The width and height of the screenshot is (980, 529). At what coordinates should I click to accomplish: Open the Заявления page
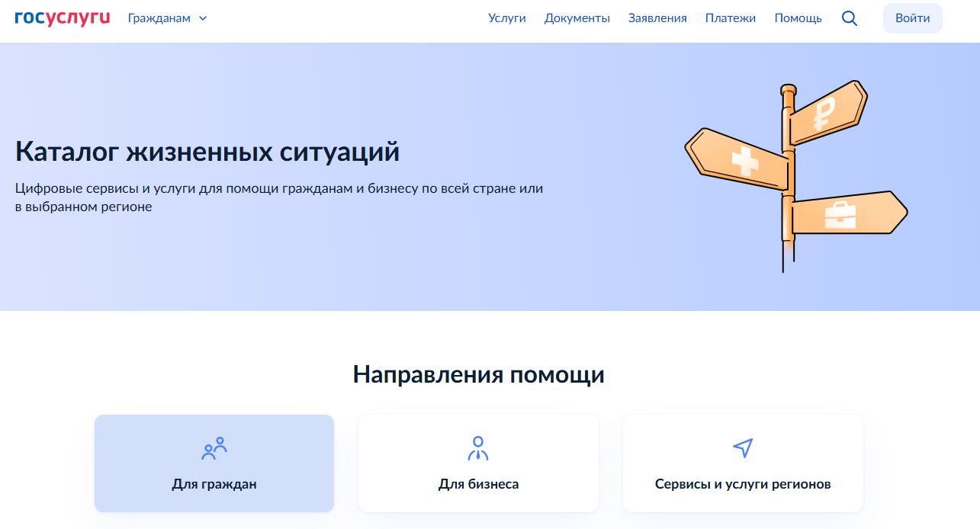pyautogui.click(x=657, y=18)
